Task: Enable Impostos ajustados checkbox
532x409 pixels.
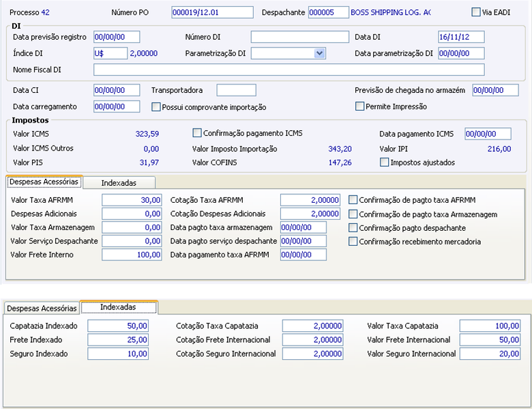Action: (x=384, y=162)
